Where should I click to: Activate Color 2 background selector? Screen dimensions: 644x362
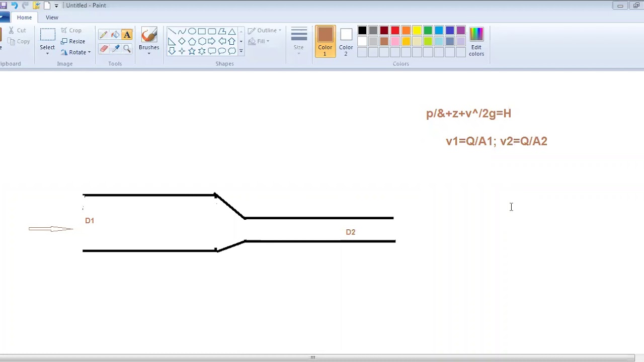(346, 41)
